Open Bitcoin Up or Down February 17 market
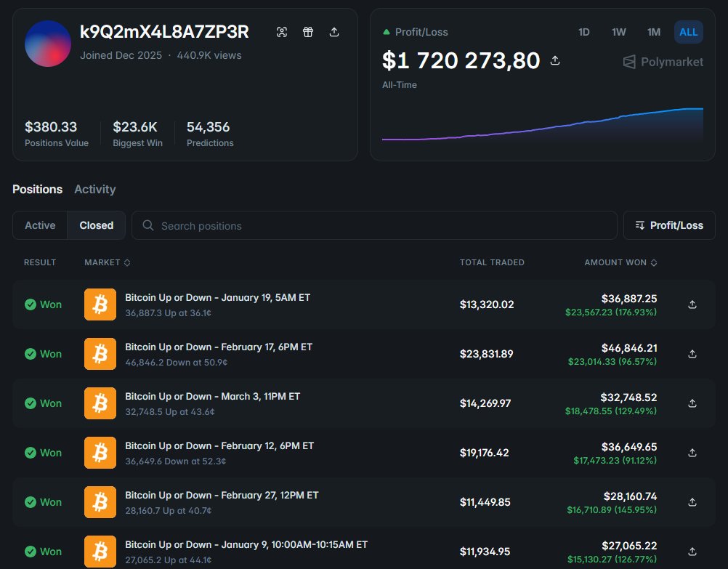Viewport: 728px width, 569px height. [219, 347]
